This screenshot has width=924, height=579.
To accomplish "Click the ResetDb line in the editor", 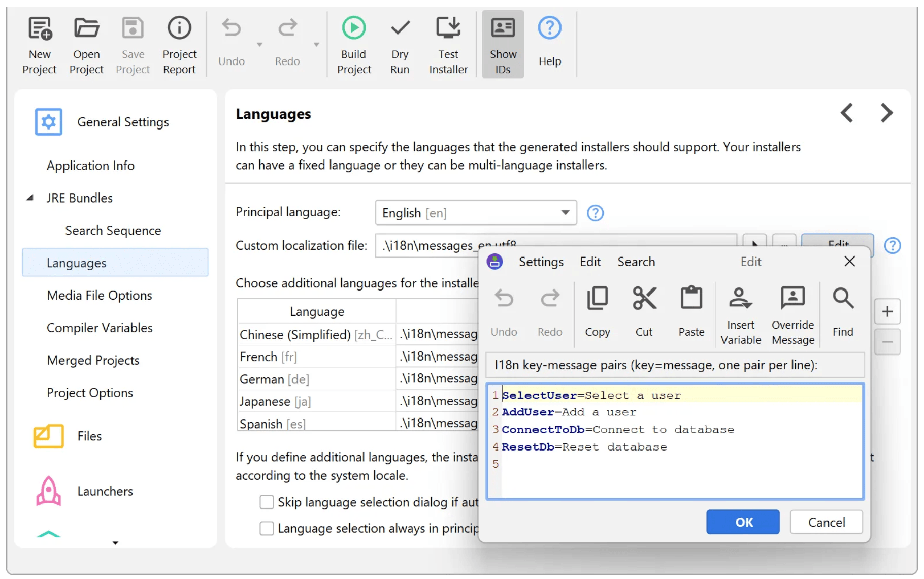I will [681, 447].
